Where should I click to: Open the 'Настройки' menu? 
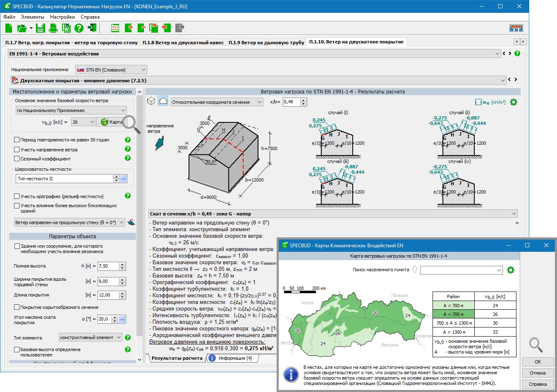pos(62,17)
